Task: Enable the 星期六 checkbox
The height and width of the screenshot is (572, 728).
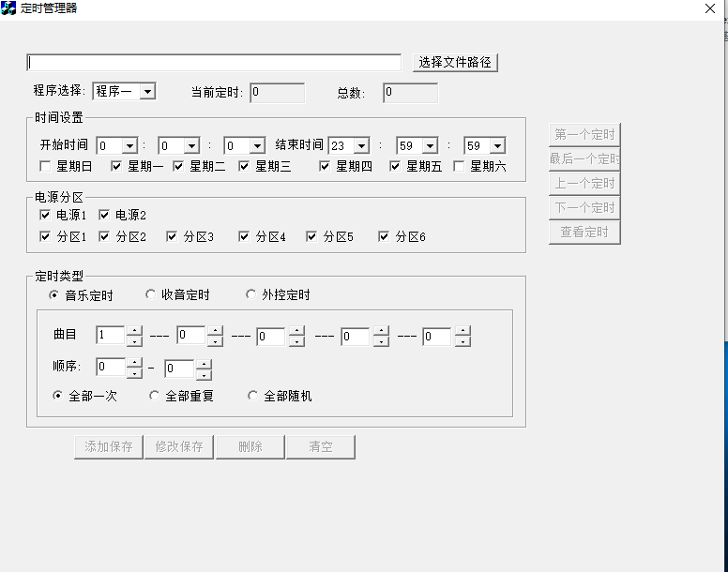Action: point(459,166)
